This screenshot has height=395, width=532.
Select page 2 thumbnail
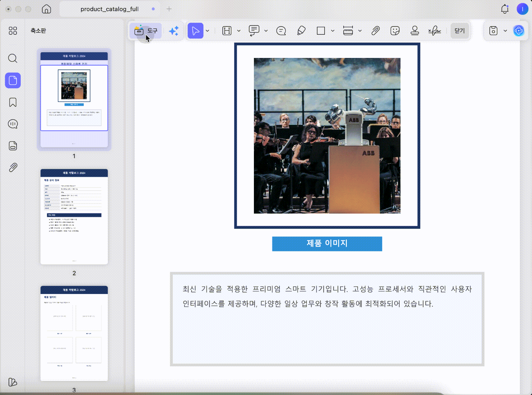point(74,217)
